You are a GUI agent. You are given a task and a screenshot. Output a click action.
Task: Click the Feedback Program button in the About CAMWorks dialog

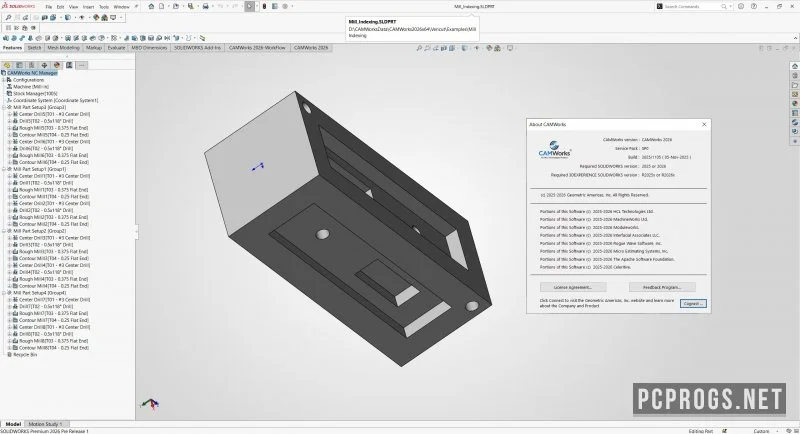[x=662, y=288]
